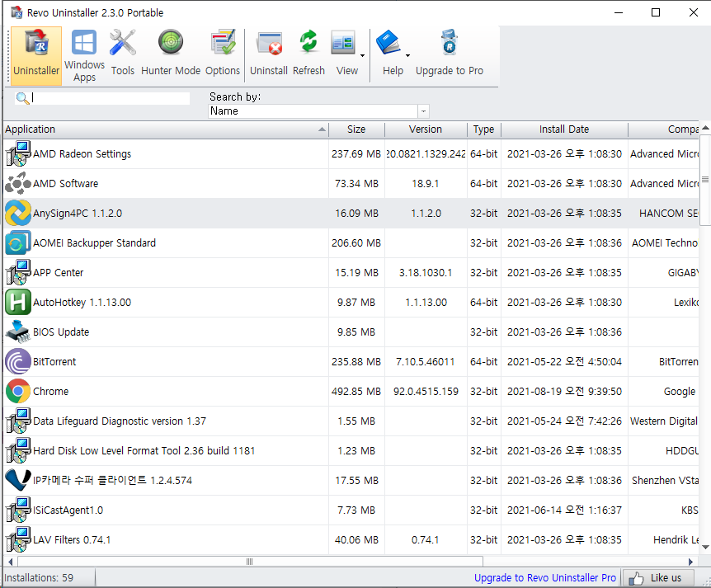711x588 pixels.
Task: Open Windows Apps list
Action: point(84,56)
